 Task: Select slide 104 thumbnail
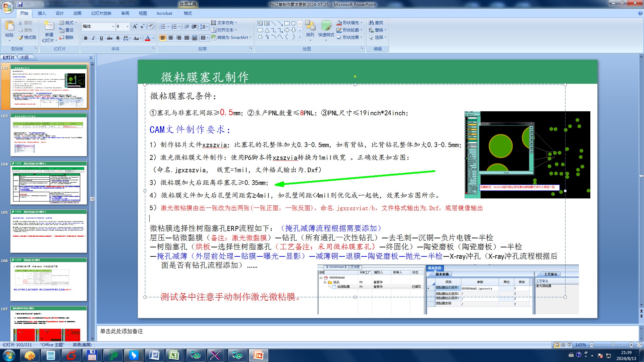(49, 183)
